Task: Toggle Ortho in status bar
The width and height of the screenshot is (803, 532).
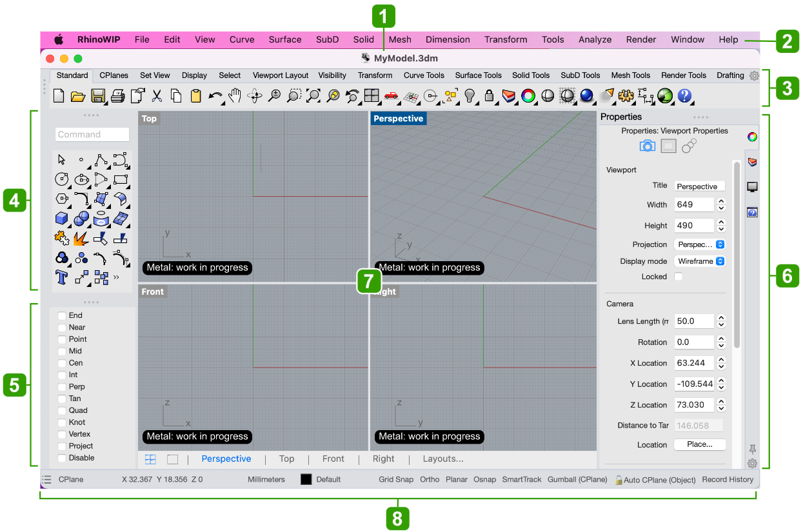Action: [430, 480]
